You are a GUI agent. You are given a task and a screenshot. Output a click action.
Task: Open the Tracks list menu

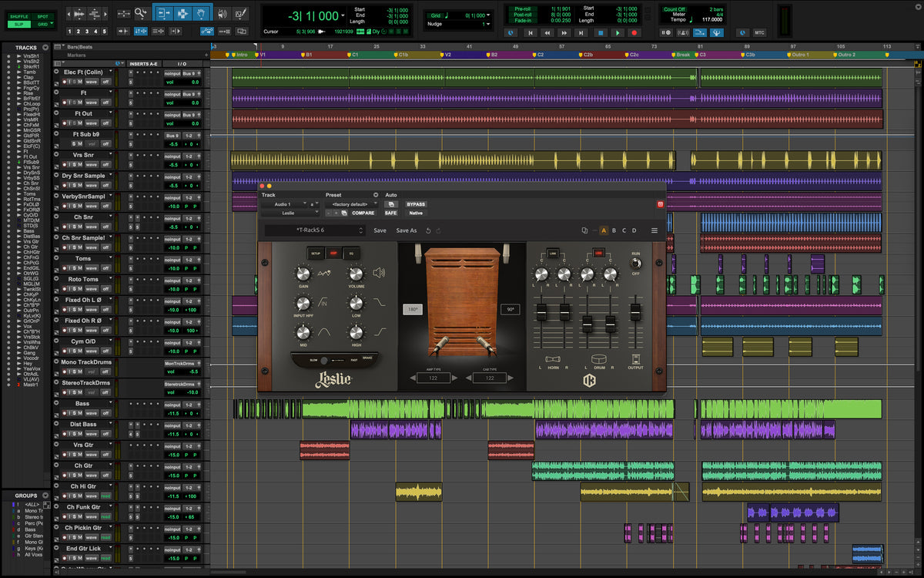45,47
